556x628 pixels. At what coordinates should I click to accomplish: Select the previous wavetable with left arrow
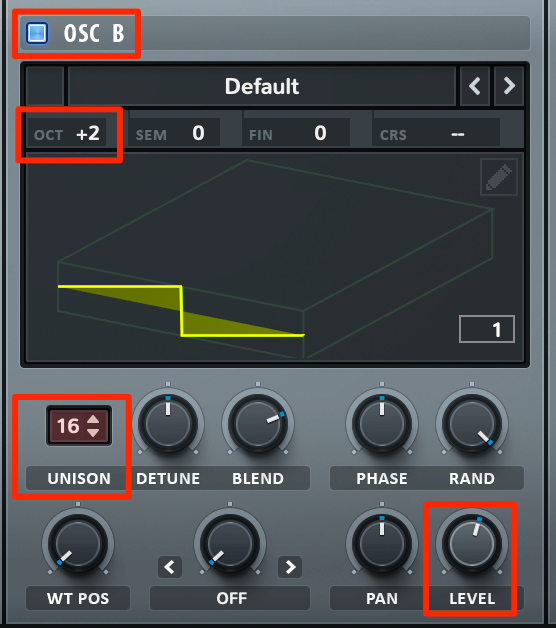475,86
